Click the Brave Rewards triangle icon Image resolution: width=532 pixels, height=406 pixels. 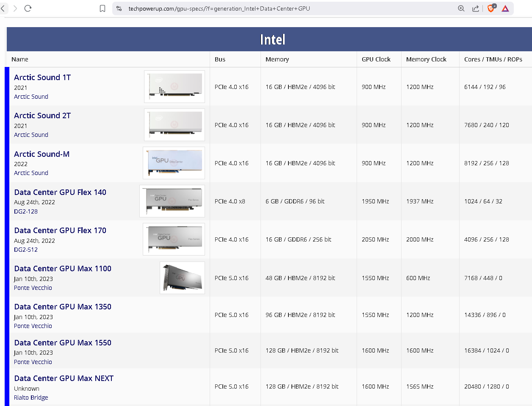[505, 8]
